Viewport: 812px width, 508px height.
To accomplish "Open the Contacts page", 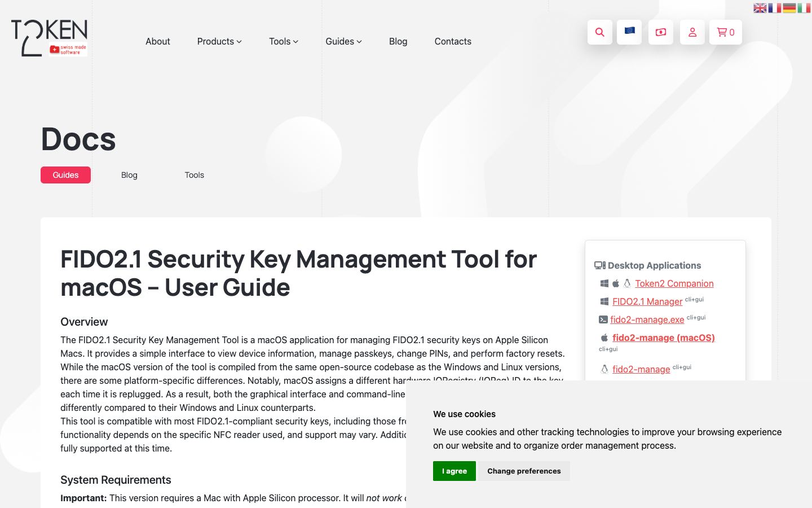I will click(453, 41).
